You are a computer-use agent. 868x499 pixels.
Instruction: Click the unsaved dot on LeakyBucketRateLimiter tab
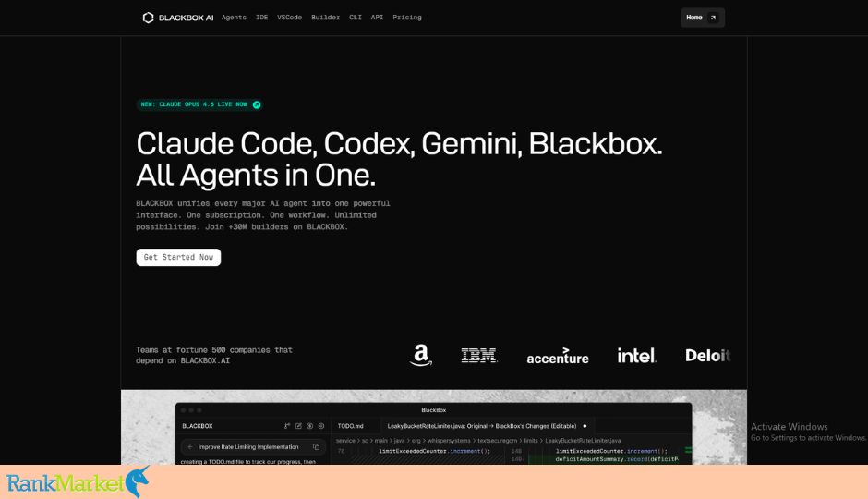(585, 426)
